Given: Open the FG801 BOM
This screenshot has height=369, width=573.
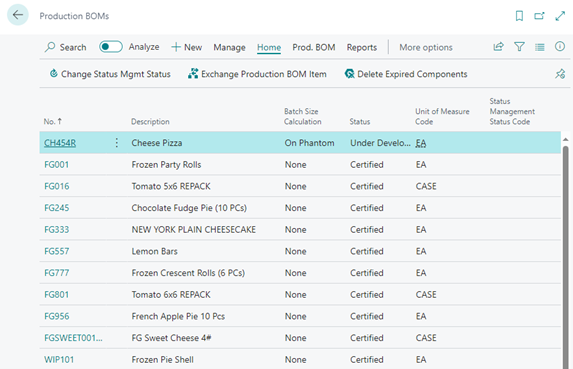Looking at the screenshot, I should (56, 294).
